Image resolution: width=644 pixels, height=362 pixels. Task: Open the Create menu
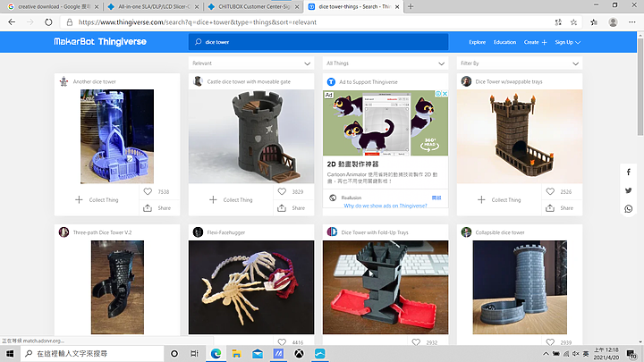[535, 42]
